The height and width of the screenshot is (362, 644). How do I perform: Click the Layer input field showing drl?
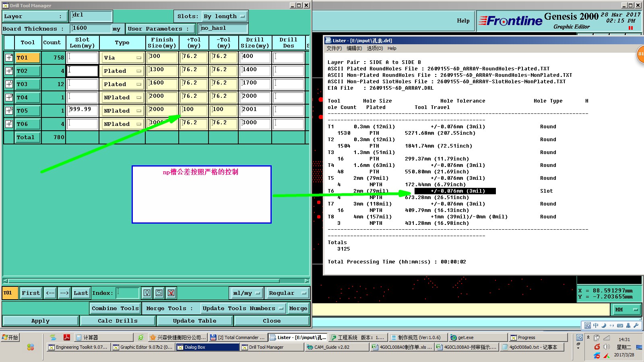91,16
